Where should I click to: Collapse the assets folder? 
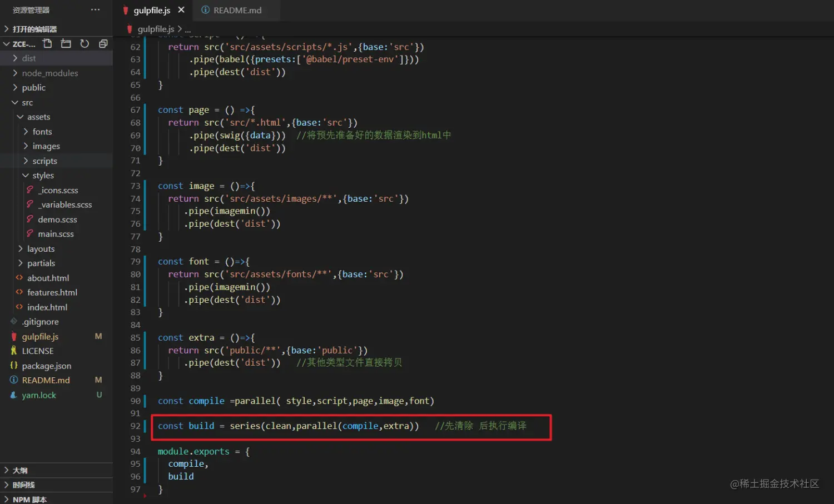click(56, 117)
